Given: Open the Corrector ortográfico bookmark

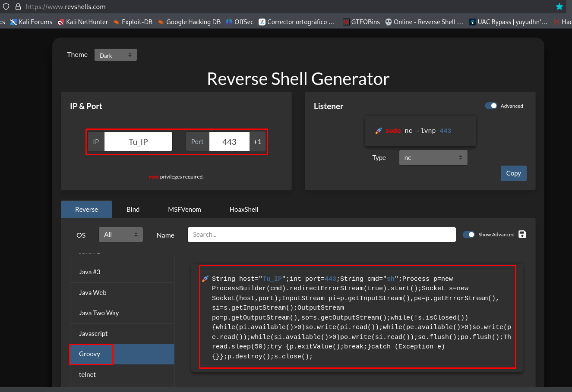Looking at the screenshot, I should [x=297, y=22].
